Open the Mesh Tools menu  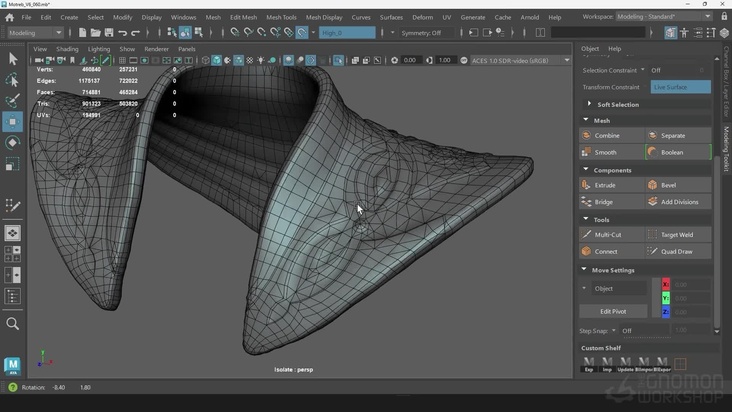click(281, 17)
